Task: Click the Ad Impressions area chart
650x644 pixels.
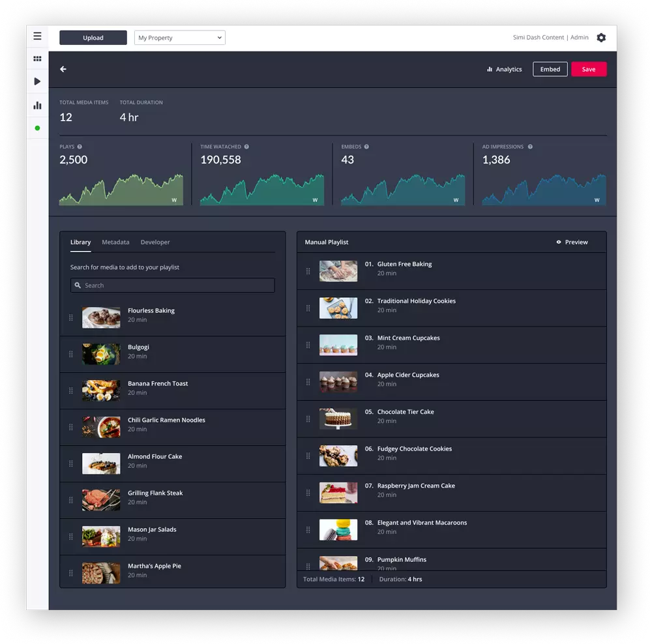Action: point(544,190)
